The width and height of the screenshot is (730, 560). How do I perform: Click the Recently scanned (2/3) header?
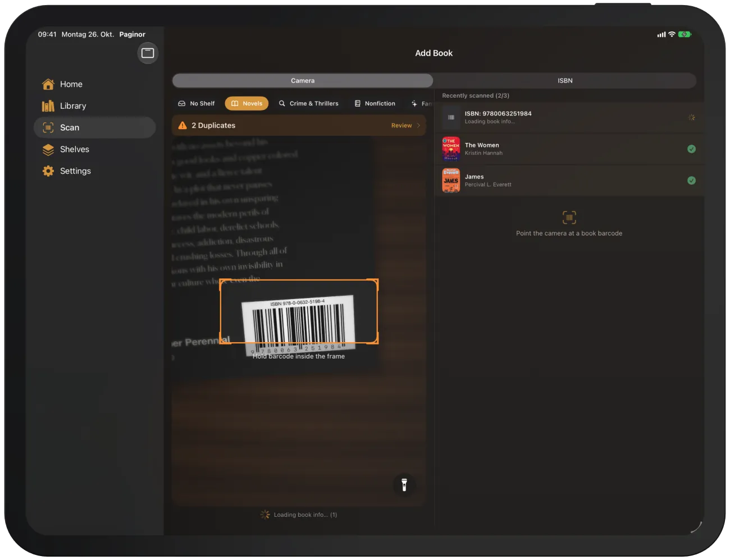(x=476, y=96)
